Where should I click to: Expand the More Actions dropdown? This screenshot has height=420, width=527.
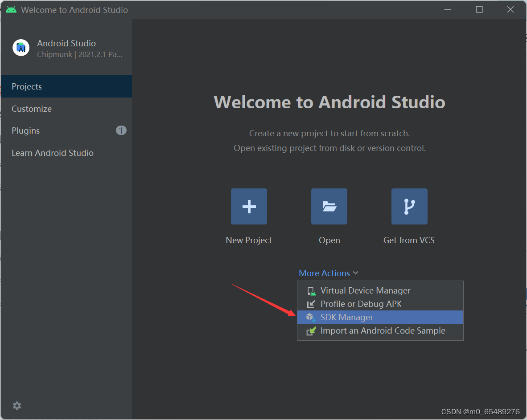point(328,273)
